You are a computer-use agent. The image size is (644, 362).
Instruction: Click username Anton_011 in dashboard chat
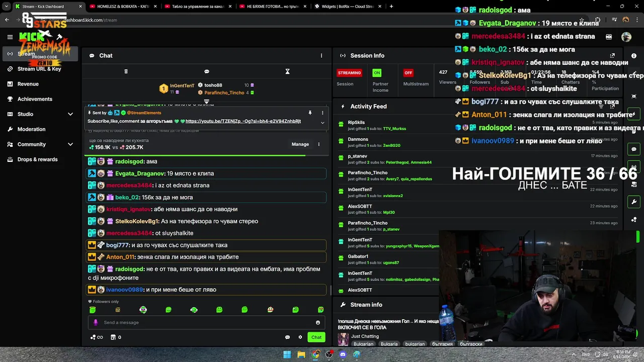point(121,257)
